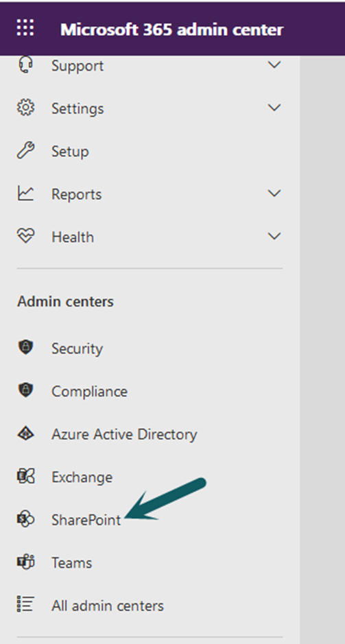Viewport: 345px width, 644px height.
Task: Click the Compliance shield icon
Action: pyautogui.click(x=25, y=390)
